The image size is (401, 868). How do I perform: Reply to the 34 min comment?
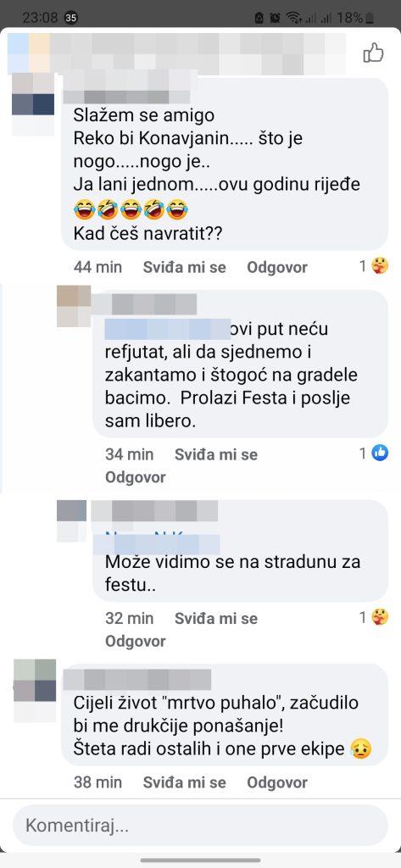[135, 477]
